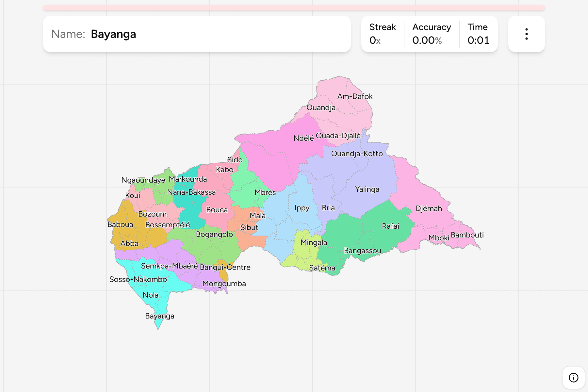Click the Bangassou region label
The width and height of the screenshot is (588, 392).
363,251
